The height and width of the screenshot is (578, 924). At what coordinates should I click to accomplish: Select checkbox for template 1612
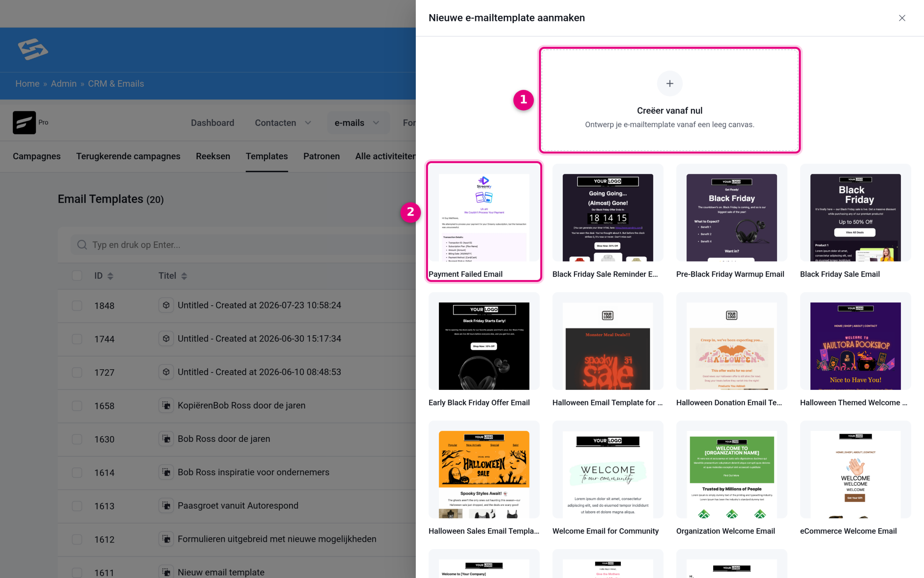coord(77,539)
